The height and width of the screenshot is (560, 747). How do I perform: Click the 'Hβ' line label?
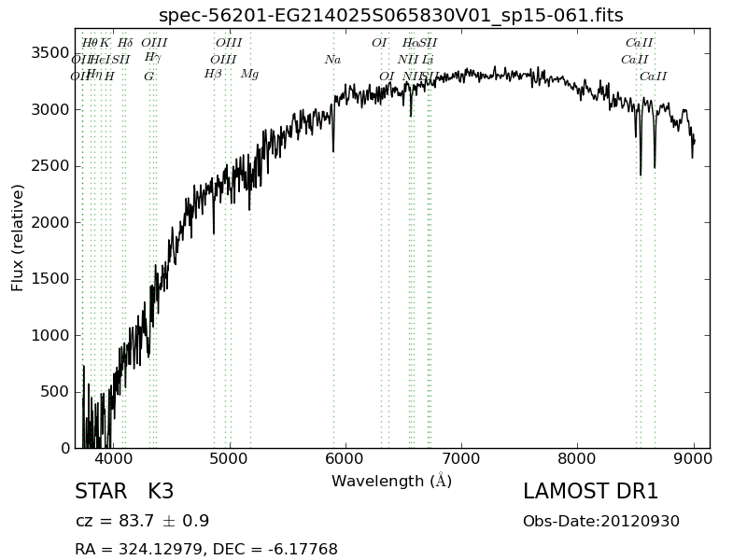(x=213, y=75)
